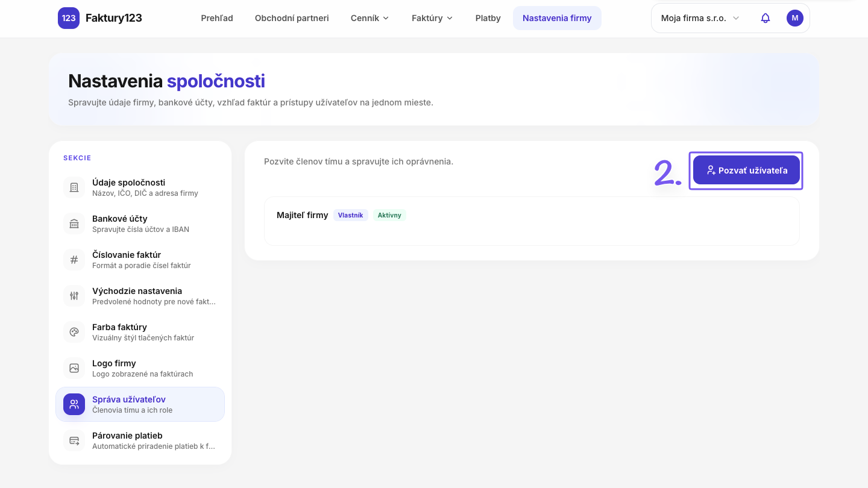Click the SEKCIE sidebar label
Screen dimensions: 868x488
point(77,158)
